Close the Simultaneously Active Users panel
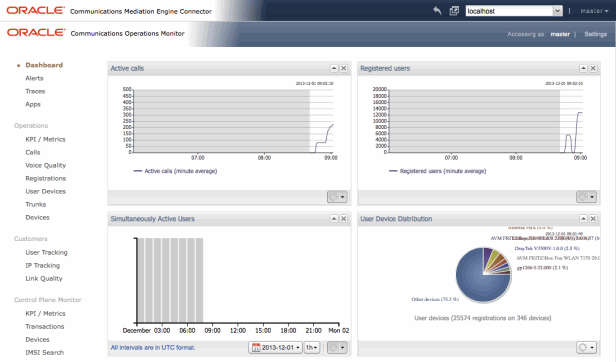This screenshot has height=362, width=616. (343, 219)
